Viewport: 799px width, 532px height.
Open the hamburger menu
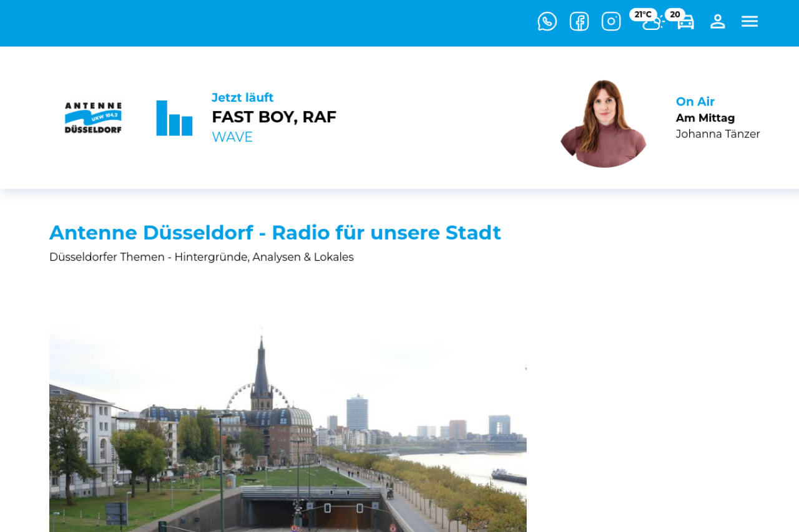coord(749,21)
